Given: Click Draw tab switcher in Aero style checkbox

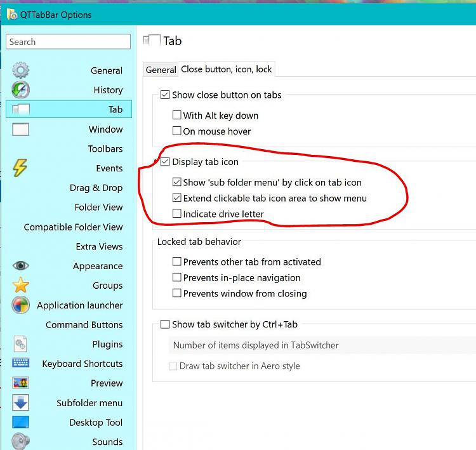Looking at the screenshot, I should click(173, 366).
